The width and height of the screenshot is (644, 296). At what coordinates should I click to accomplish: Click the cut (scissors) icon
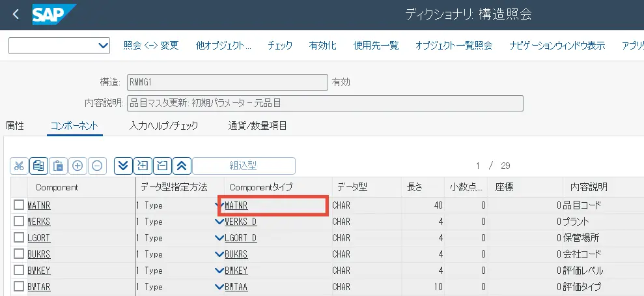pyautogui.click(x=19, y=166)
